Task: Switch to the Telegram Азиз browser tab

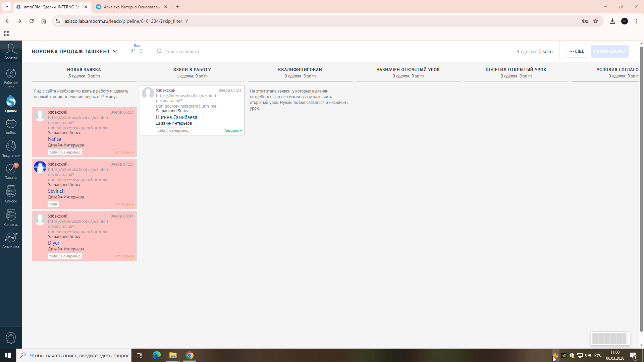Action: pyautogui.click(x=131, y=7)
